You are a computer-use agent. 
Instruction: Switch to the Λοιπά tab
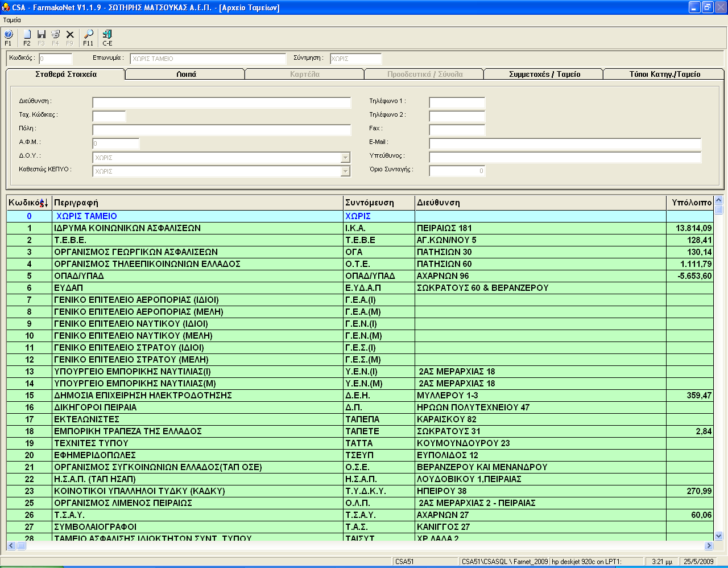185,75
